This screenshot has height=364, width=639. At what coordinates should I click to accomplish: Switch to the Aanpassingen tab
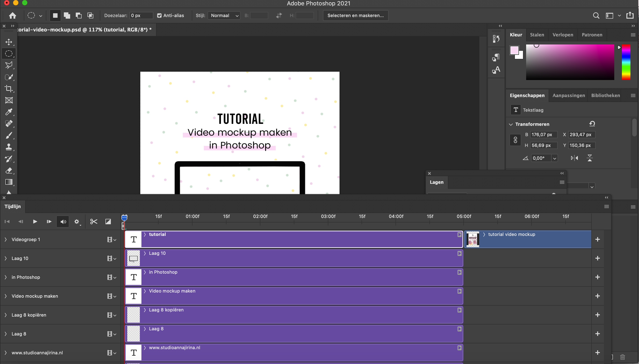pyautogui.click(x=568, y=95)
